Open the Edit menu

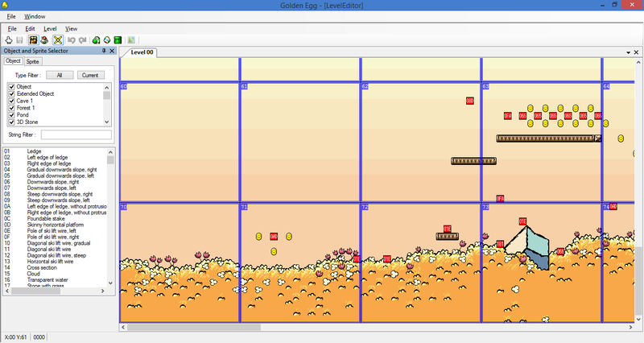[x=30, y=29]
